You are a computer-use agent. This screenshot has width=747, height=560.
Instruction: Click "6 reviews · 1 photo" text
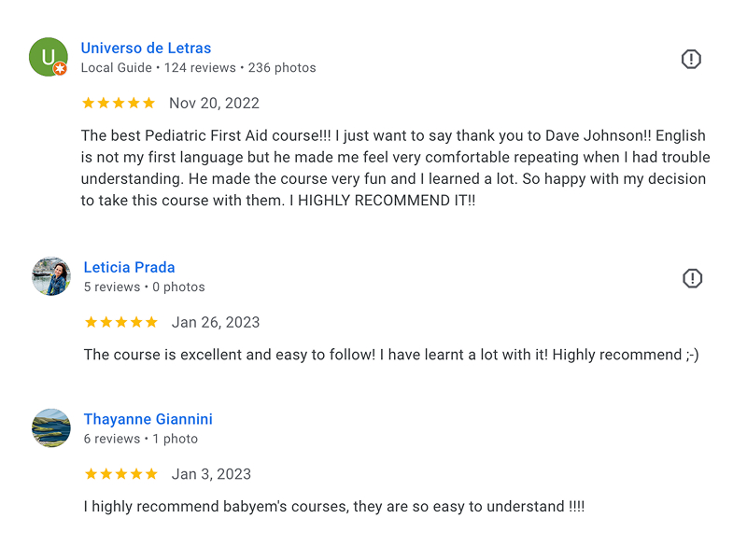(141, 439)
